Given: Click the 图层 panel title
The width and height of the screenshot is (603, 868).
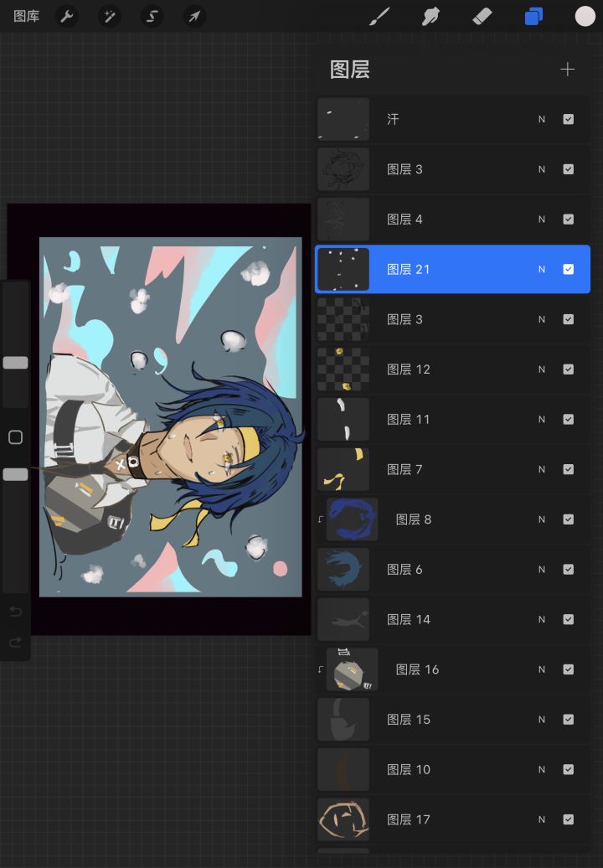Looking at the screenshot, I should 349,70.
